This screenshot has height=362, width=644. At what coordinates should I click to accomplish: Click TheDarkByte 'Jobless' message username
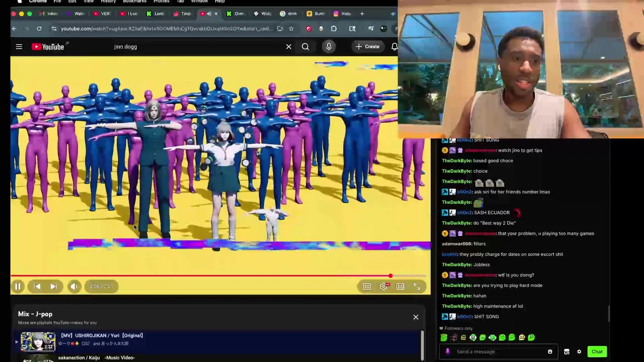click(456, 264)
